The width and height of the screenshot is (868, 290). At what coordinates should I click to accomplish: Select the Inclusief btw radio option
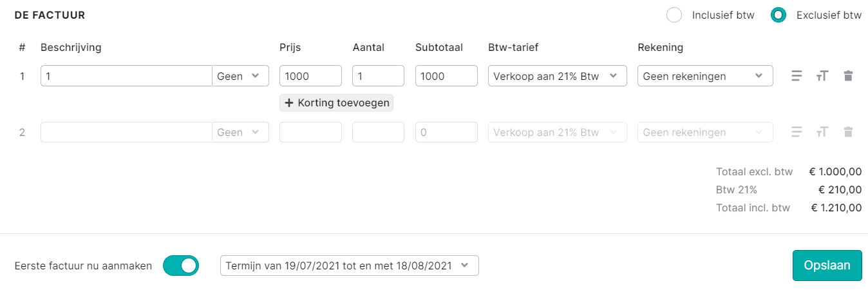[674, 15]
